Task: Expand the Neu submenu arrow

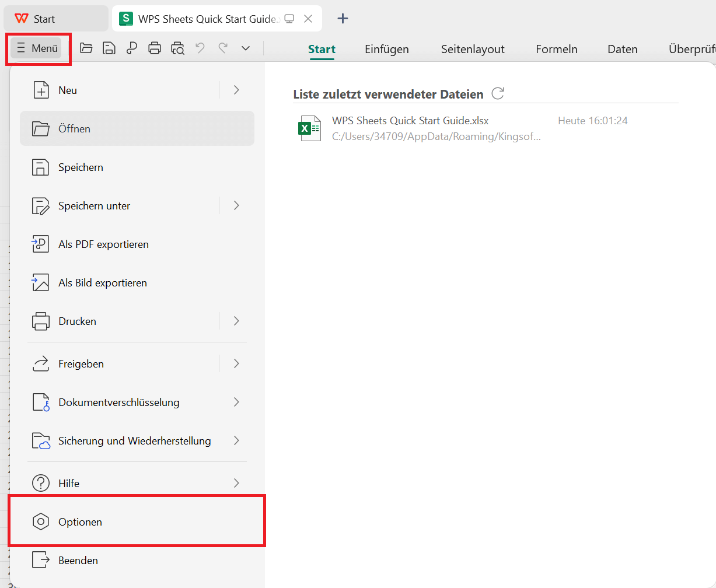Action: click(236, 90)
